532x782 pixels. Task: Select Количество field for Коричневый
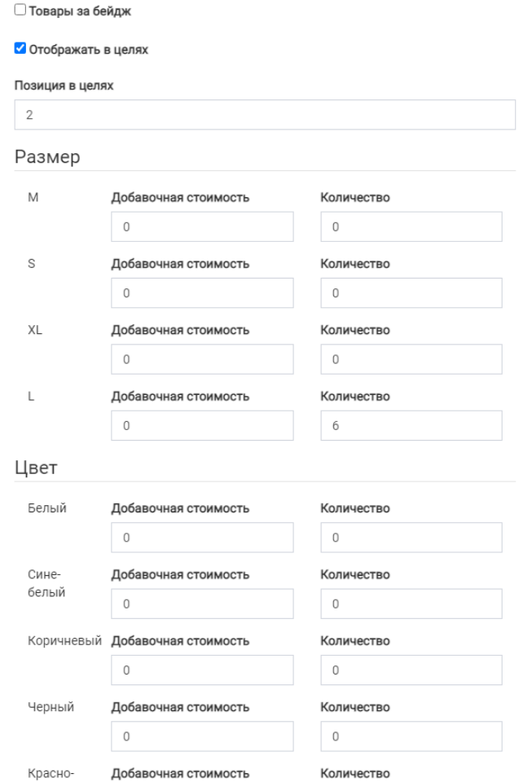[x=411, y=670]
